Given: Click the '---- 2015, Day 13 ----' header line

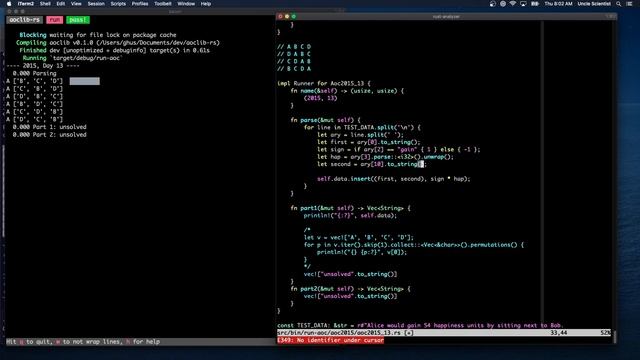Looking at the screenshot, I should (x=43, y=66).
